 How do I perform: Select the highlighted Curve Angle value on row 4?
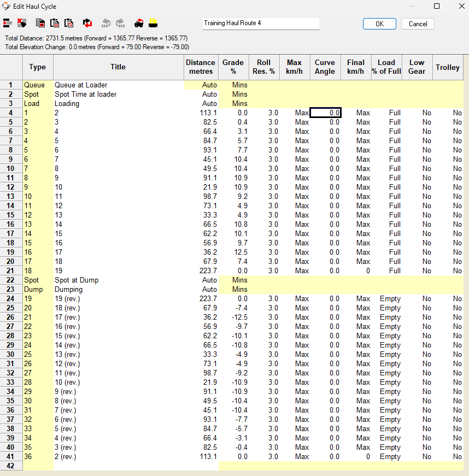coord(325,113)
